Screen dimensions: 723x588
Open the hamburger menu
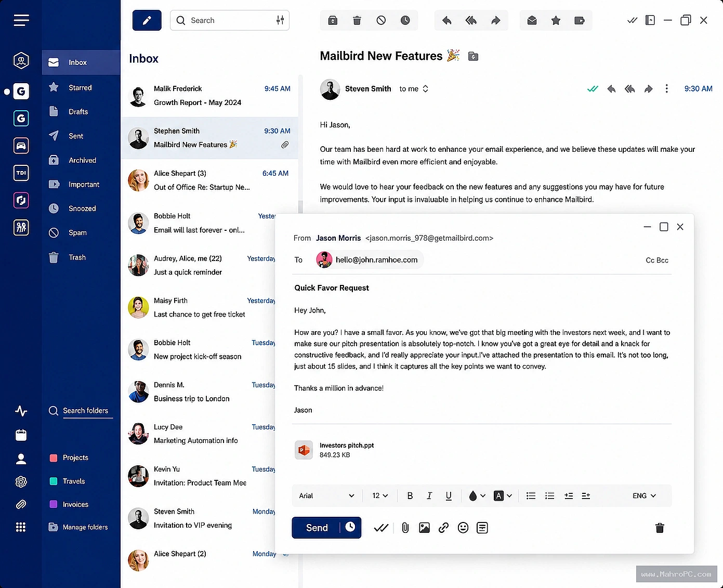(21, 20)
